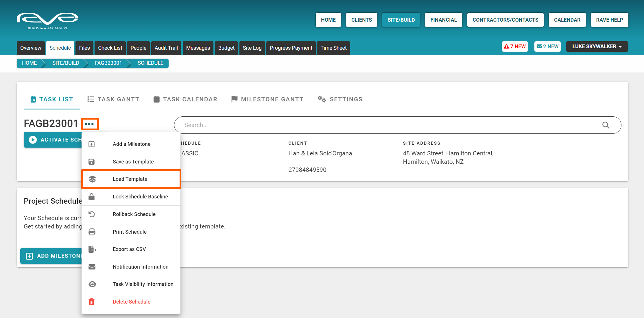
Task: Go to FAGB23001 in the breadcrumb
Action: click(108, 63)
